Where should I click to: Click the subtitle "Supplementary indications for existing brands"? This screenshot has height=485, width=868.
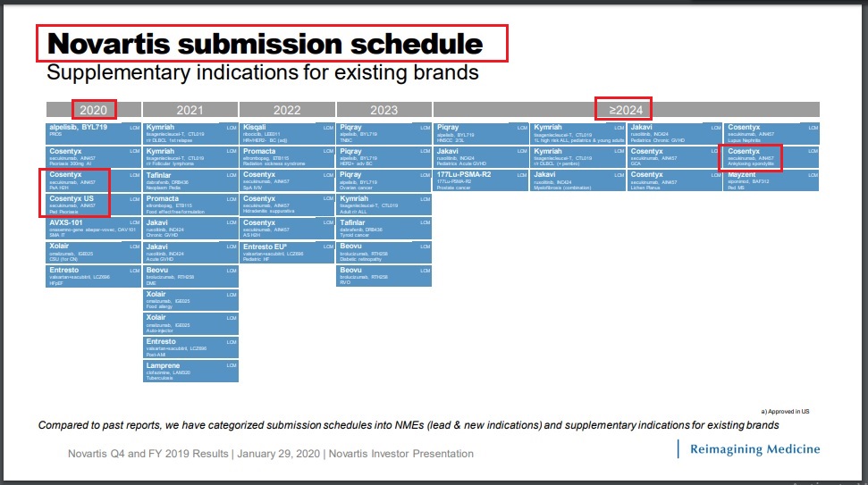click(x=263, y=72)
